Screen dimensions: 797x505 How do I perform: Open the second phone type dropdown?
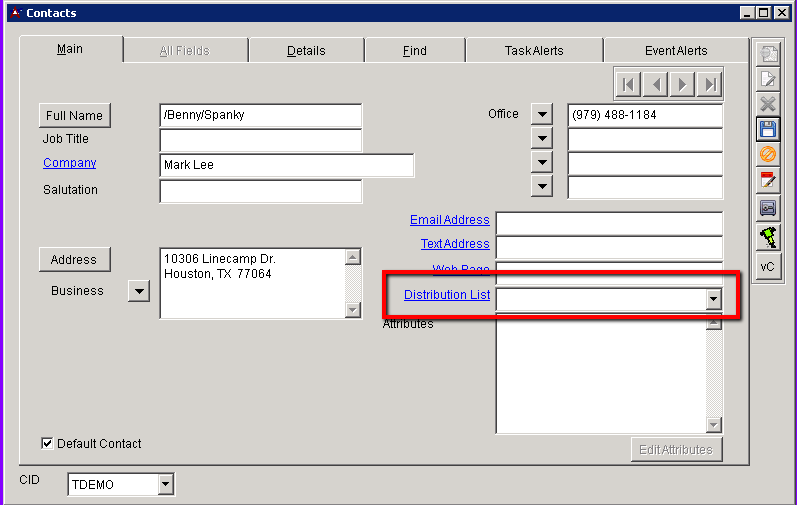click(x=542, y=138)
